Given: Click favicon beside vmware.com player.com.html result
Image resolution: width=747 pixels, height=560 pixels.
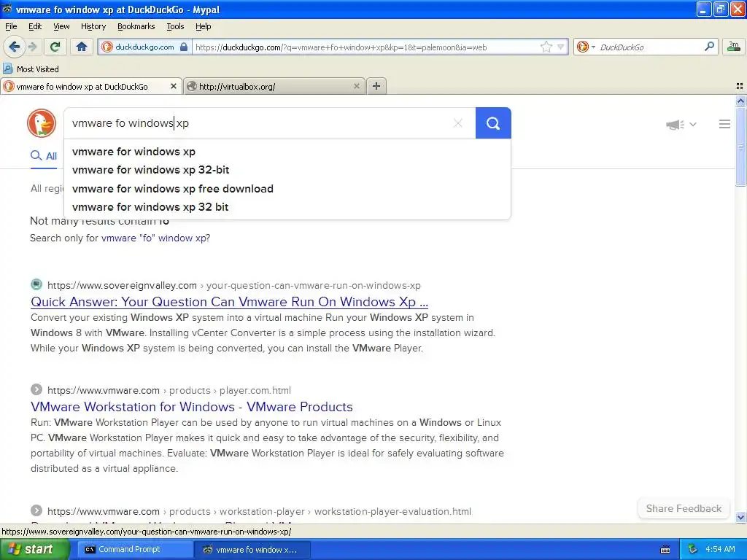Looking at the screenshot, I should [36, 389].
